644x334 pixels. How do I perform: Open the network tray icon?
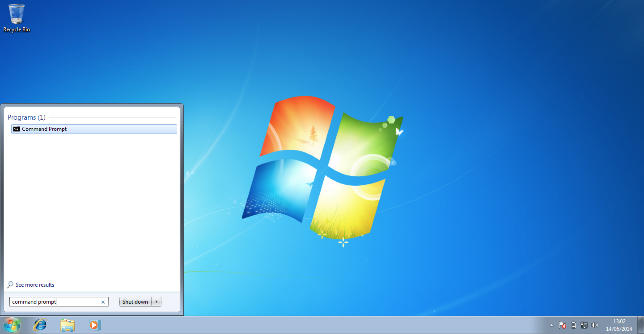(x=584, y=325)
